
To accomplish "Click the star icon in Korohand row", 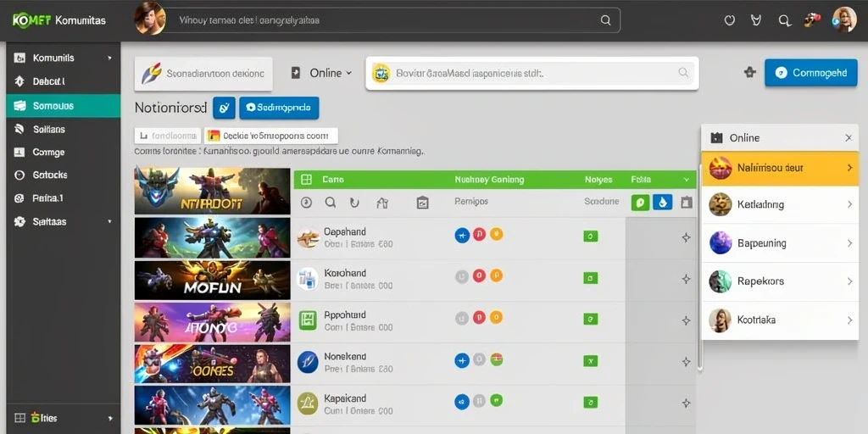I will pos(687,279).
